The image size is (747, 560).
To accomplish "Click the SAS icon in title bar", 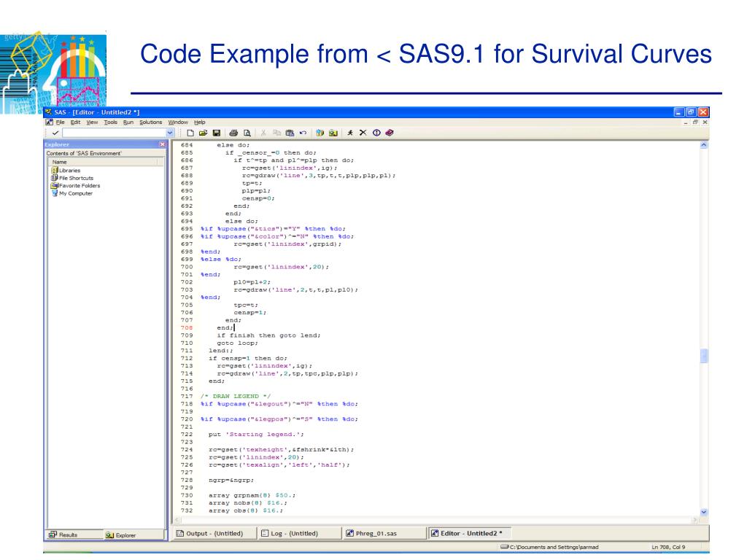I will (x=49, y=112).
